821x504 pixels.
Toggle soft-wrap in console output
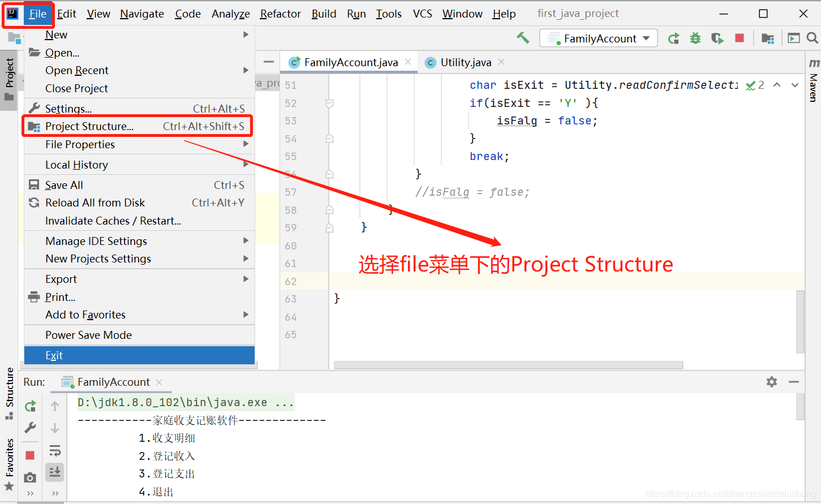coord(55,451)
